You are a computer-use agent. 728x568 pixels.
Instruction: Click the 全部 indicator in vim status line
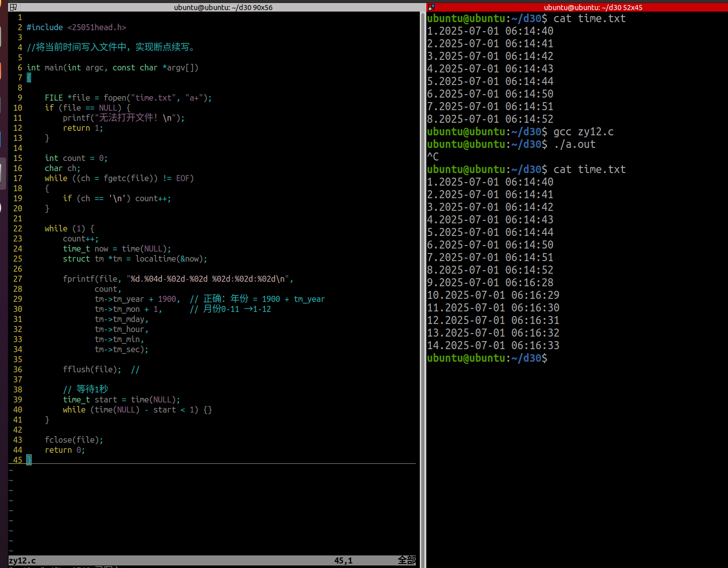pyautogui.click(x=406, y=559)
